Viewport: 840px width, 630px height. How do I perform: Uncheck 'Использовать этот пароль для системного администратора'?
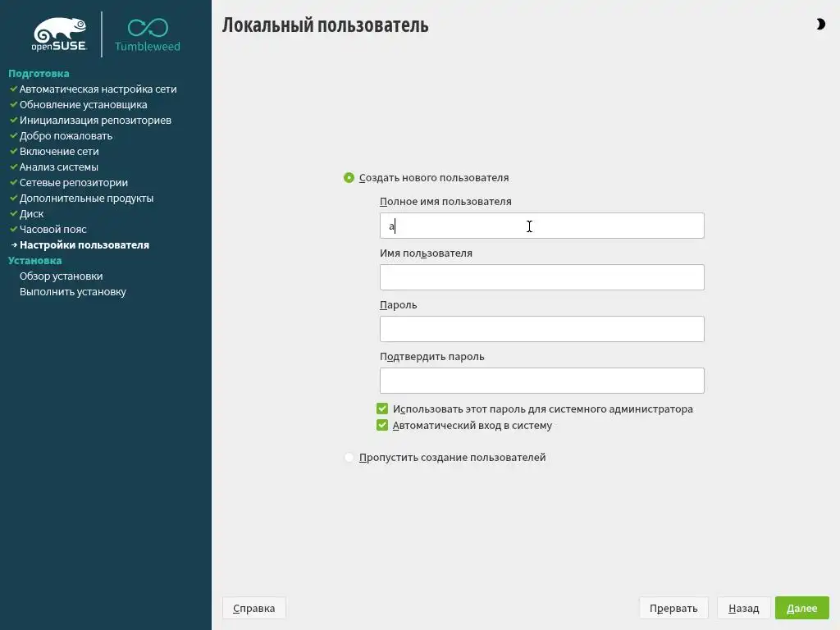(382, 409)
